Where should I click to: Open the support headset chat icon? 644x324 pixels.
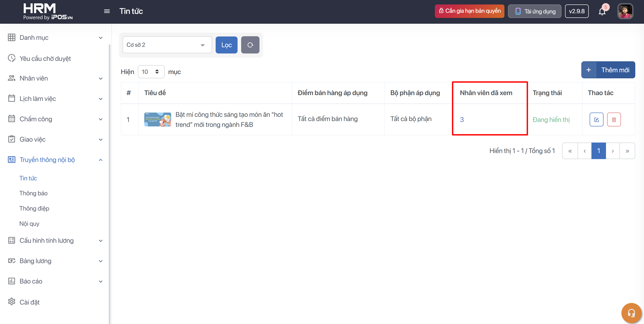pos(631,313)
